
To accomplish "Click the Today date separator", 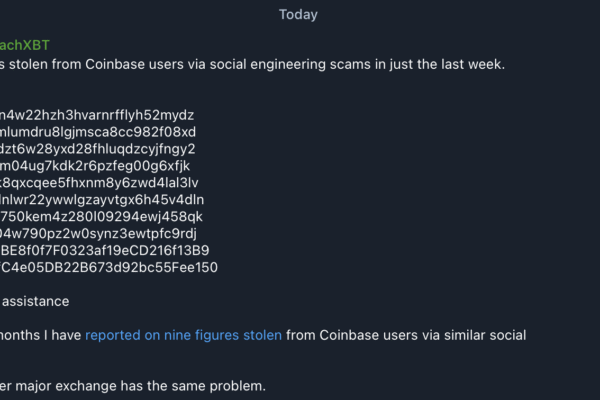I will (x=298, y=15).
